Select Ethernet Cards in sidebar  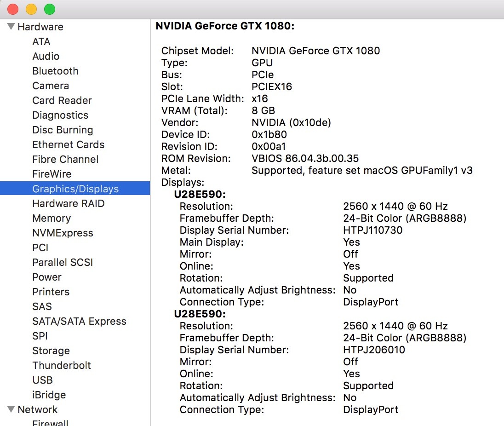[x=68, y=144]
